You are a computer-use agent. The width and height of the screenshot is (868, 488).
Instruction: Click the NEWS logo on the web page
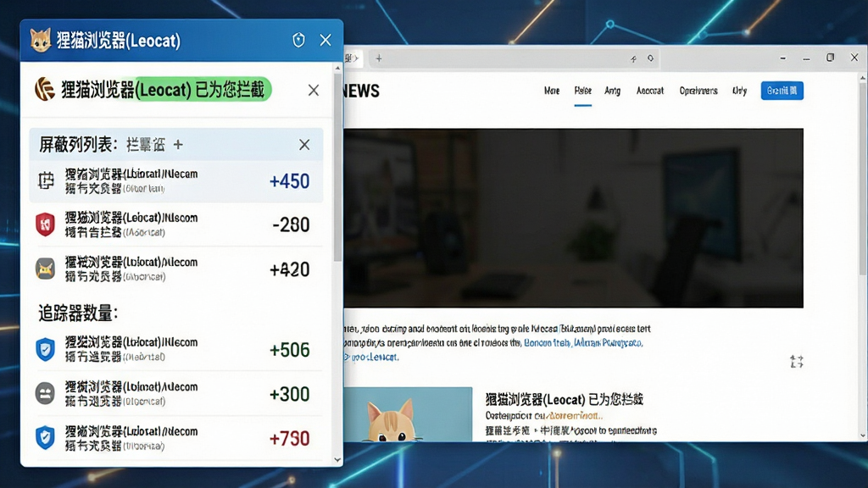(x=361, y=91)
